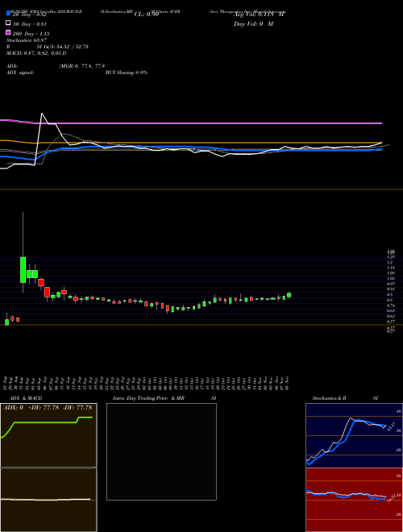This screenshot has height=532, width=403.
Task: Click the last date label on x-axis
Action: (287, 383)
